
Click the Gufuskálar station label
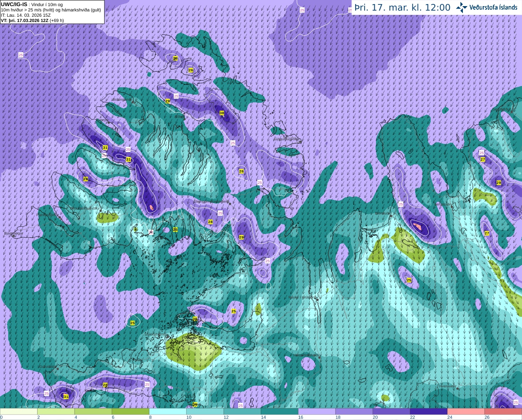47,366
